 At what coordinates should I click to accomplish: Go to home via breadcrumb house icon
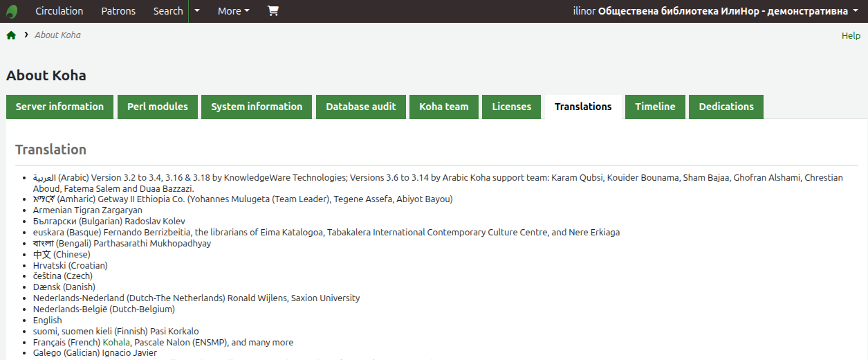[x=11, y=35]
